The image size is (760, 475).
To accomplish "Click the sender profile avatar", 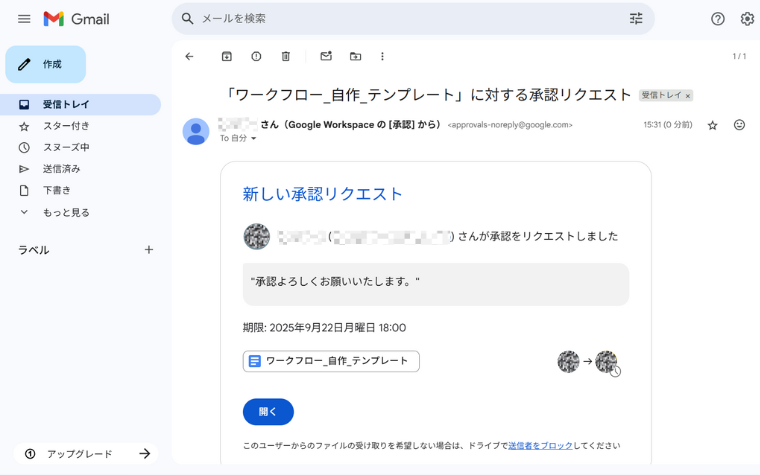I will tap(196, 131).
